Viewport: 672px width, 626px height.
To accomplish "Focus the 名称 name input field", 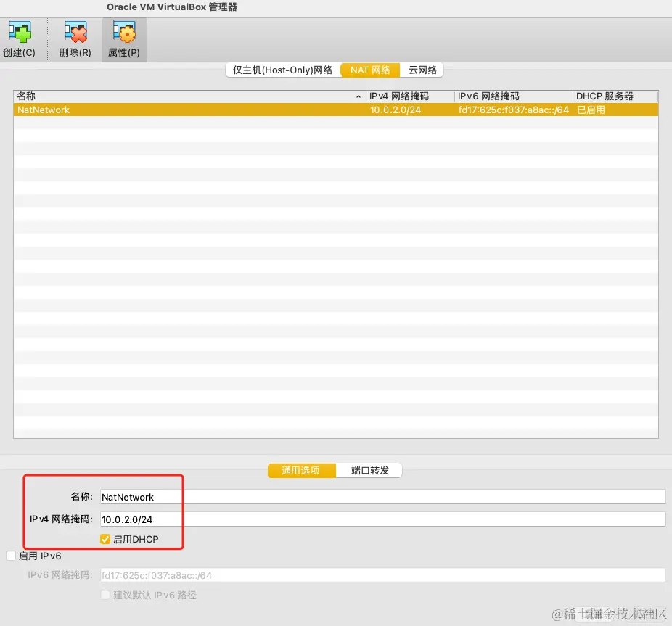I will pos(382,497).
